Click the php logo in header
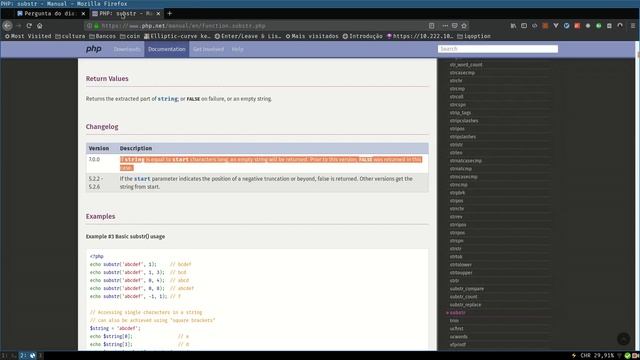This screenshot has width=640, height=360. point(93,49)
